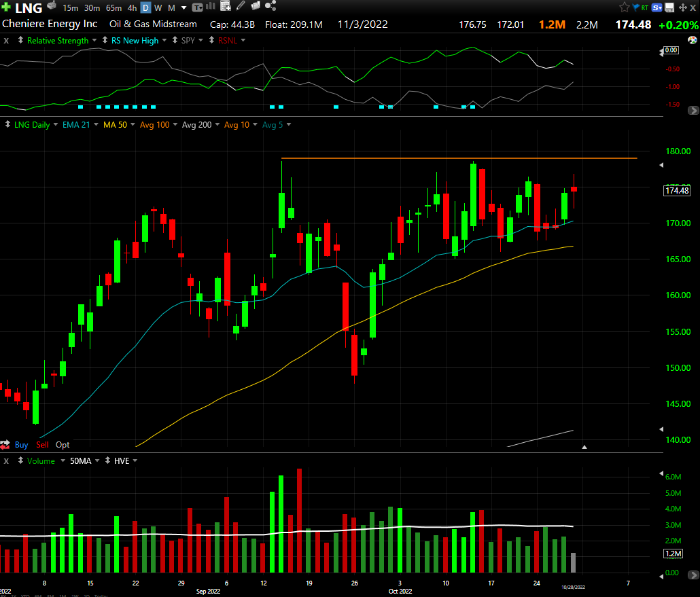Click the scroll arrow button on Volume pane
This screenshot has height=597, width=700.
(693, 575)
